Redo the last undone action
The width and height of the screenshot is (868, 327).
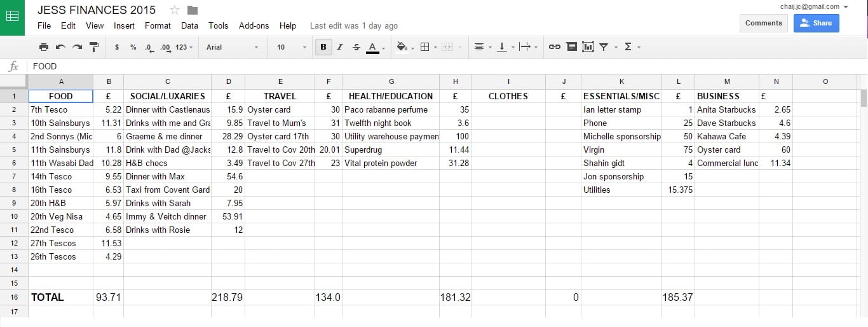click(77, 47)
